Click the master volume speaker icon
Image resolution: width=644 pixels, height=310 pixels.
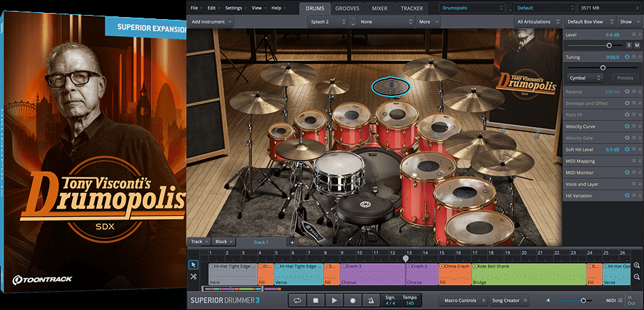click(549, 300)
